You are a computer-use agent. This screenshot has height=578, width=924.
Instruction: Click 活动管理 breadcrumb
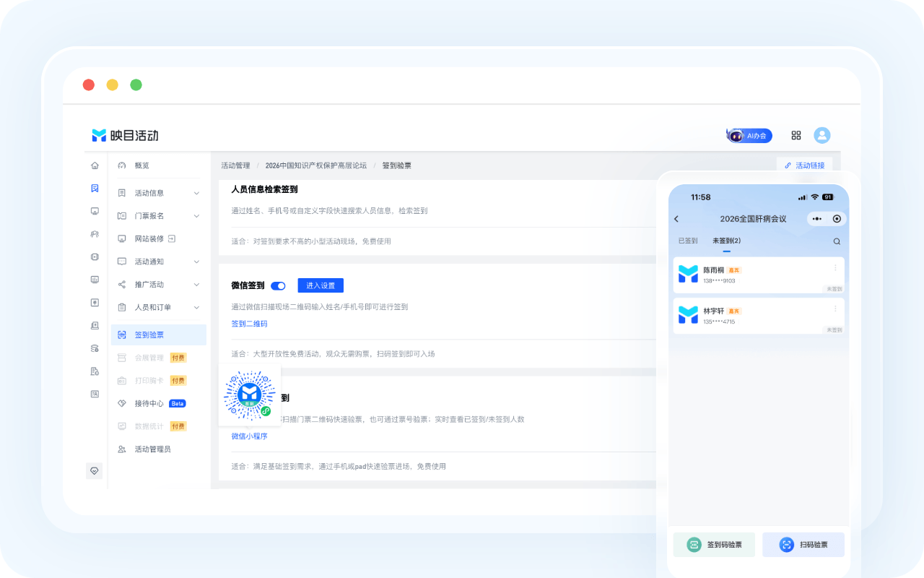pos(235,165)
